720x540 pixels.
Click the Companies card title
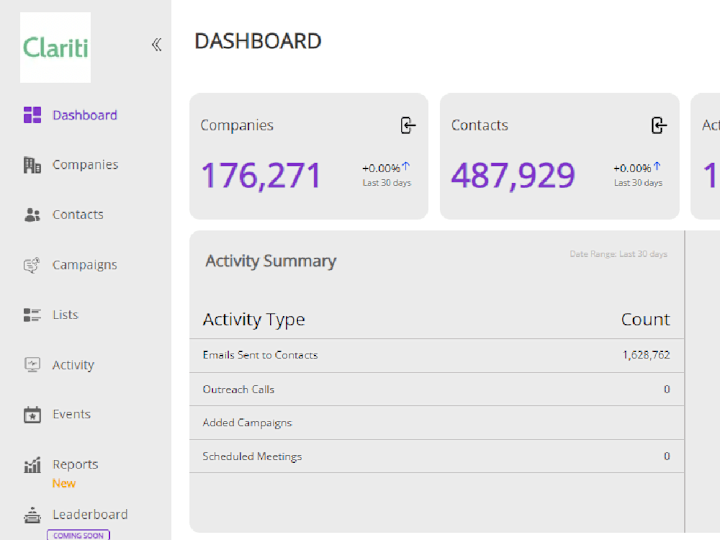pos(237,125)
